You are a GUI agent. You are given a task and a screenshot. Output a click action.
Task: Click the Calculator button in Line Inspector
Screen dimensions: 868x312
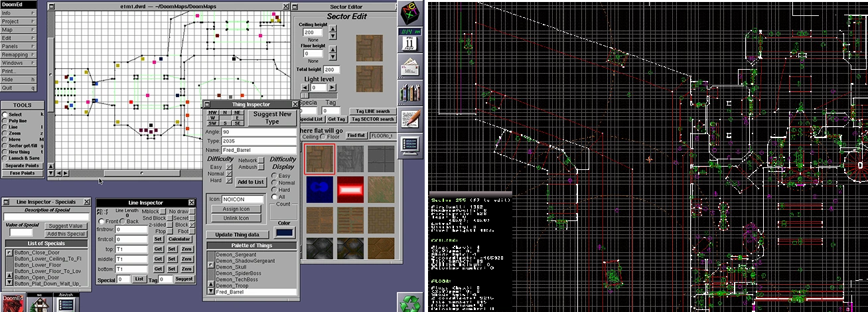[x=179, y=239]
